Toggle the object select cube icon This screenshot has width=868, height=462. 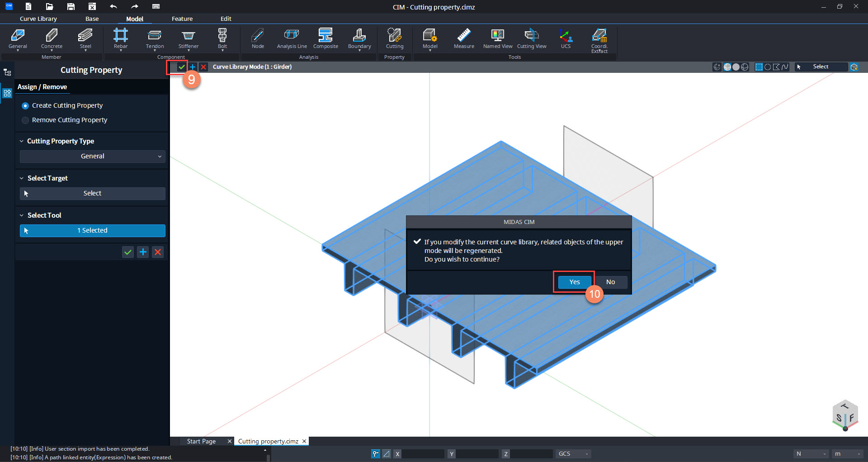pyautogui.click(x=854, y=67)
